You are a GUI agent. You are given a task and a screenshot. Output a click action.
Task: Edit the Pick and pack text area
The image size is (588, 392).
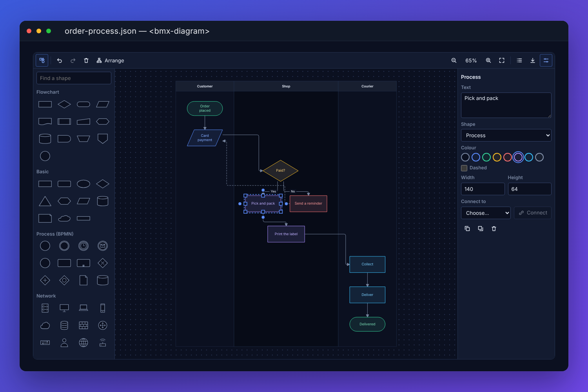506,105
